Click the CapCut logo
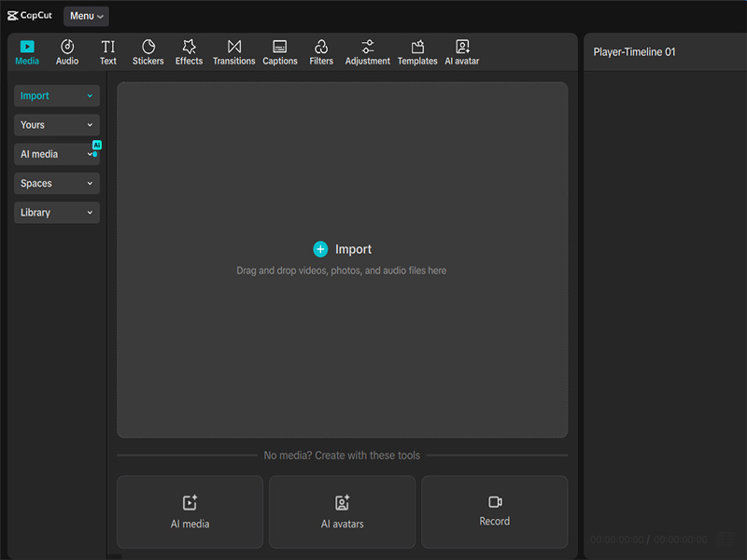 30,16
